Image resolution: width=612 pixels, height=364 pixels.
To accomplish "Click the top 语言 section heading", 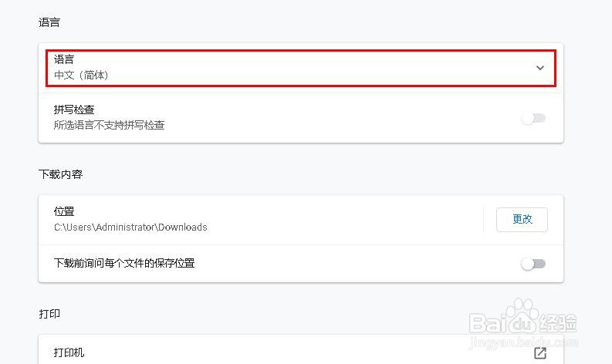I will click(49, 22).
